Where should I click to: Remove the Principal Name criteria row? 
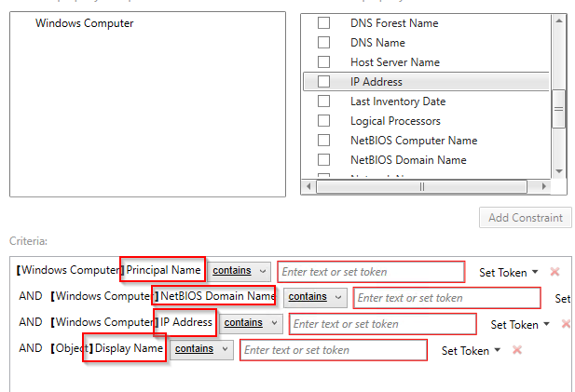(554, 272)
